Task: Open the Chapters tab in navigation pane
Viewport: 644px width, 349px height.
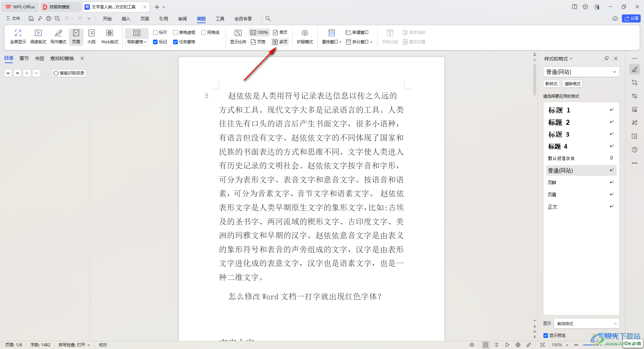Action: 24,58
